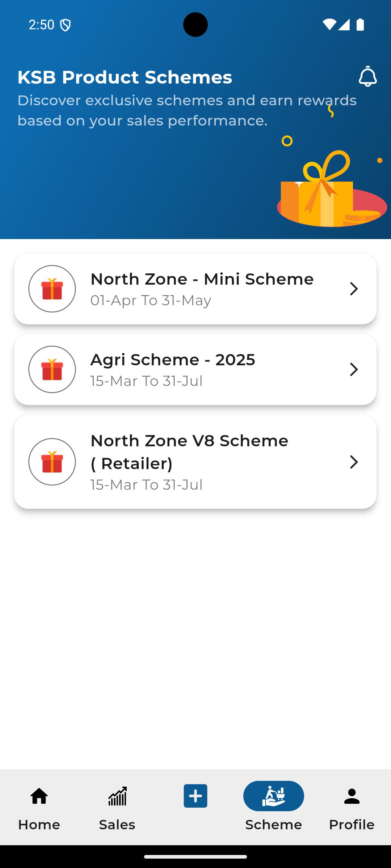Tap the highlighted Scheme hand icon
This screenshot has height=868, width=391.
pyautogui.click(x=274, y=796)
